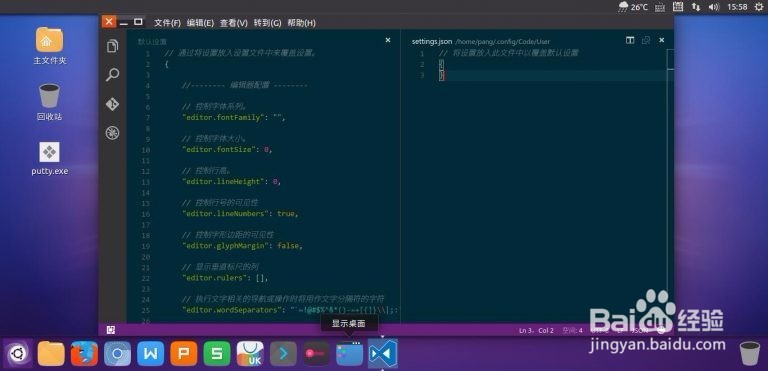Open the 主文件夹 desktop folder
Screen dimensions: 768x371
point(49,46)
